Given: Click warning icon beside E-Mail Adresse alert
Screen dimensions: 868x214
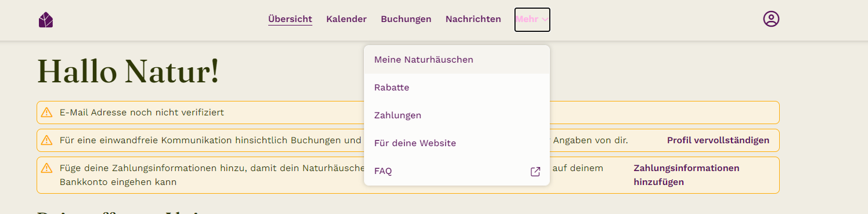Looking at the screenshot, I should click(x=47, y=113).
